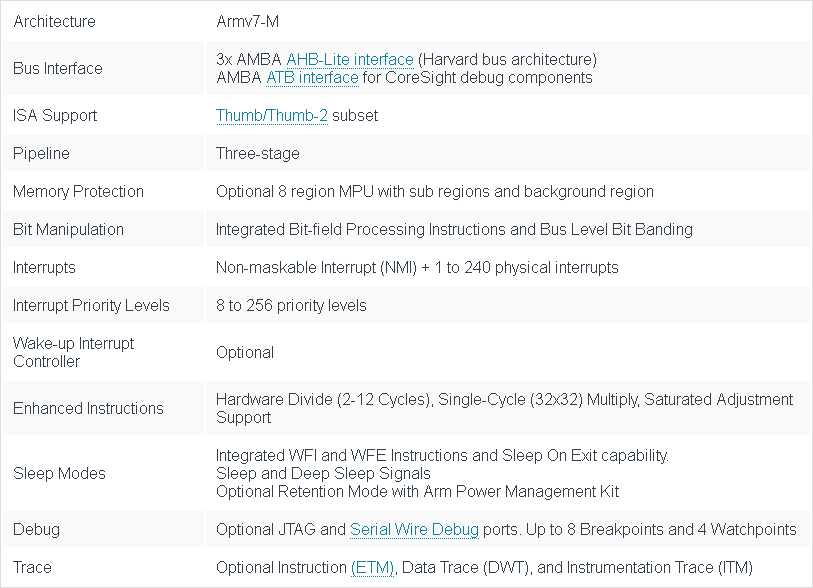The image size is (813, 588).
Task: Open the ATB interface link
Action: coord(312,78)
